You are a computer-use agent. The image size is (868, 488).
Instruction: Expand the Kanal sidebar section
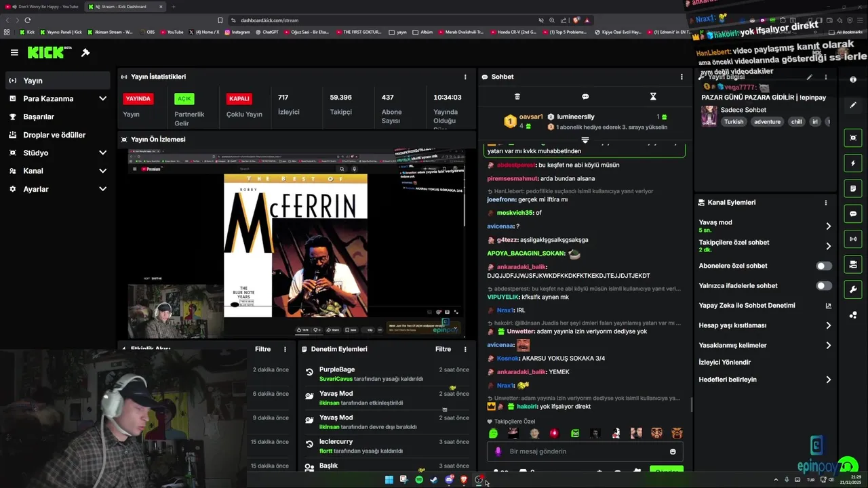click(102, 171)
